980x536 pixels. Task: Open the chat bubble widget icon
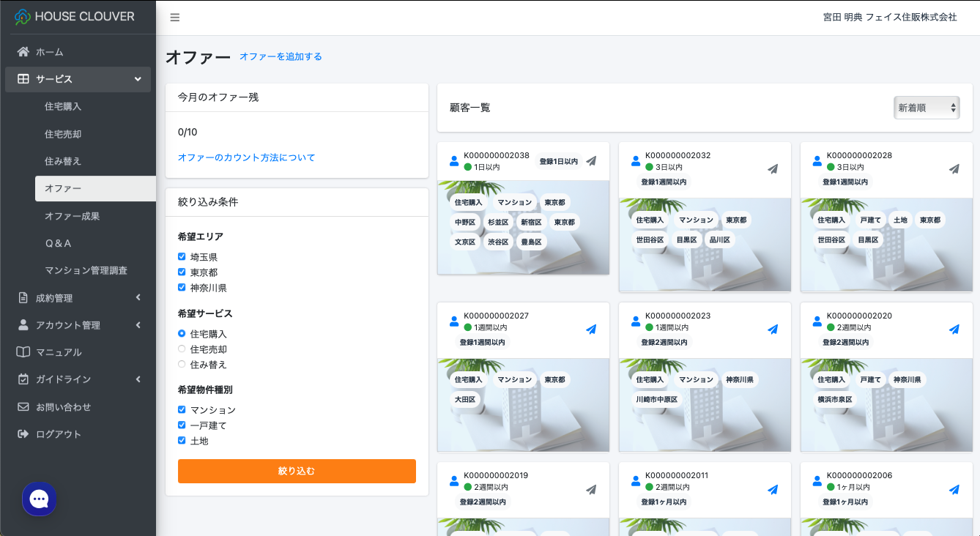(x=40, y=499)
